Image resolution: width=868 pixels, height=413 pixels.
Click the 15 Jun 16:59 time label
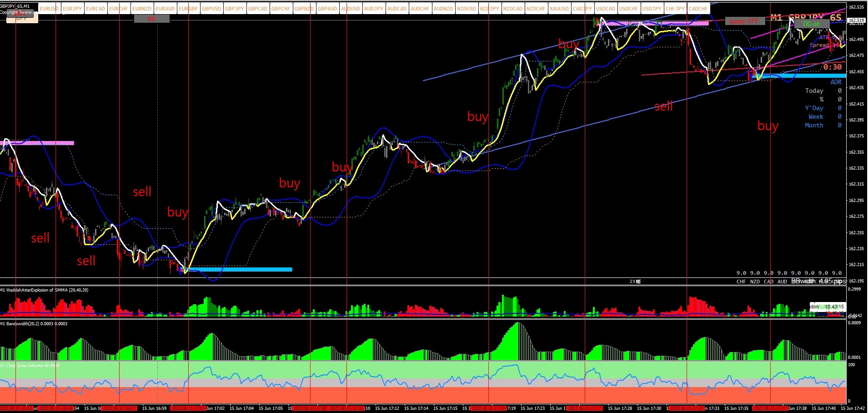[x=154, y=408]
